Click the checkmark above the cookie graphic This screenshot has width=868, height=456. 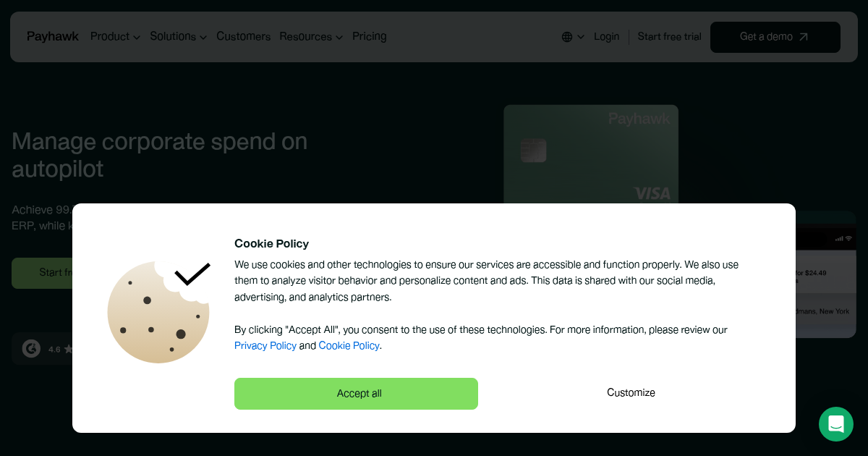[192, 275]
